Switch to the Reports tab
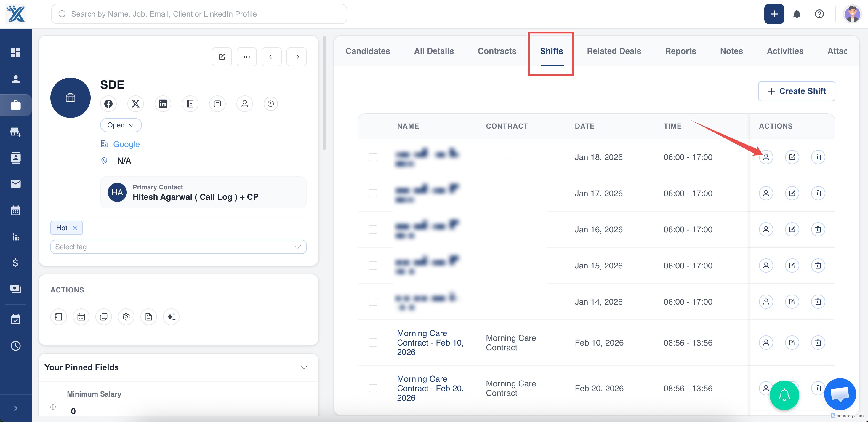The width and height of the screenshot is (868, 422). [680, 51]
